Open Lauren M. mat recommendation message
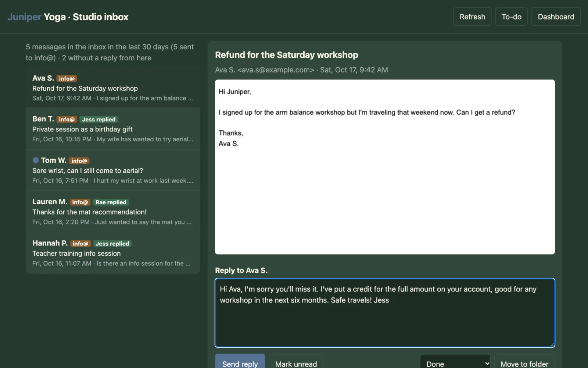 tap(113, 211)
